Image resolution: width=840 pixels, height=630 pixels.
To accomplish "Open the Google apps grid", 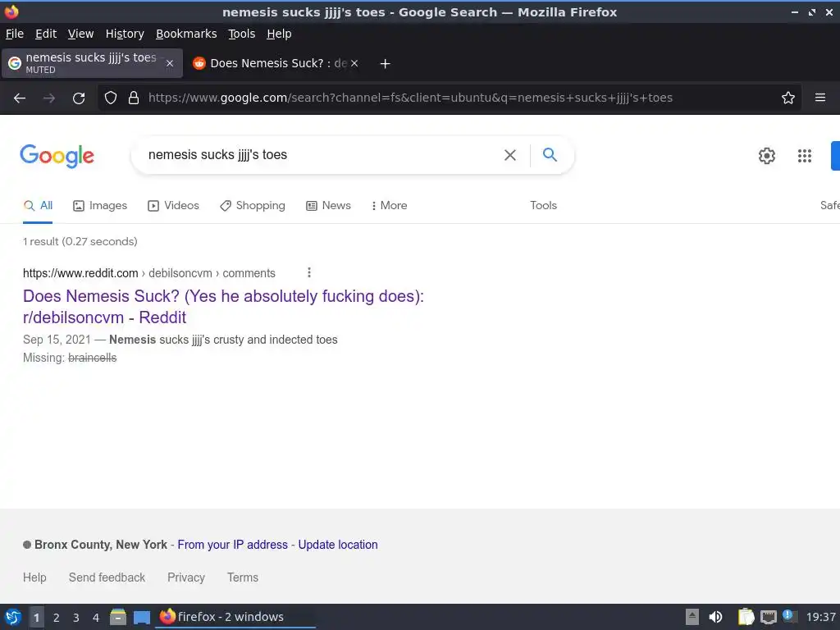I will tap(805, 156).
